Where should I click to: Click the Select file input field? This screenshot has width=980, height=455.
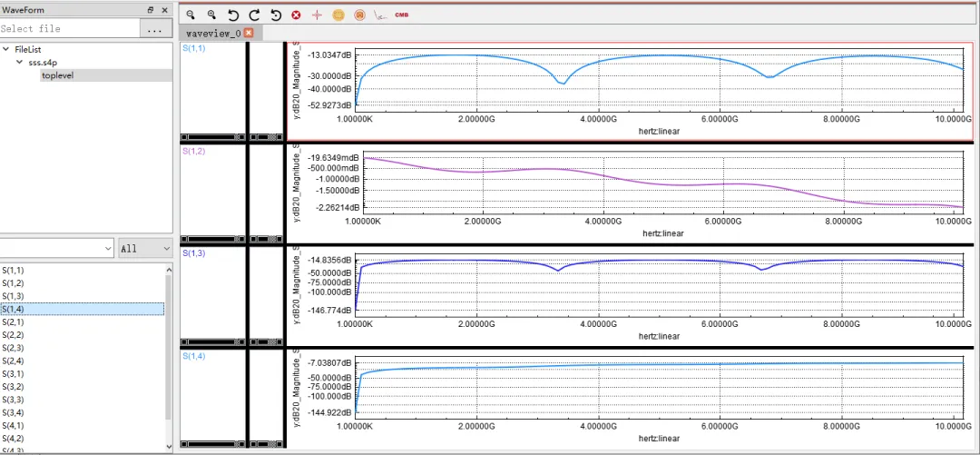point(69,28)
